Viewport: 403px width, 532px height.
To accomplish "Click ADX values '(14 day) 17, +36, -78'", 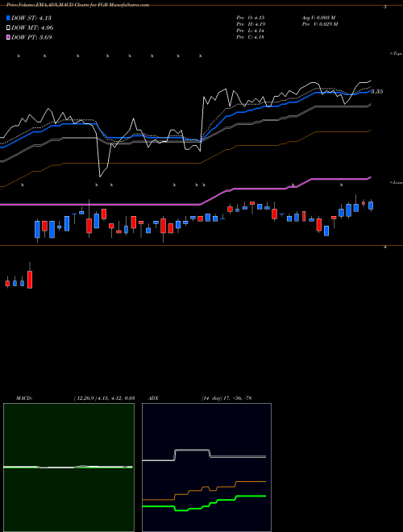I will pos(226,398).
